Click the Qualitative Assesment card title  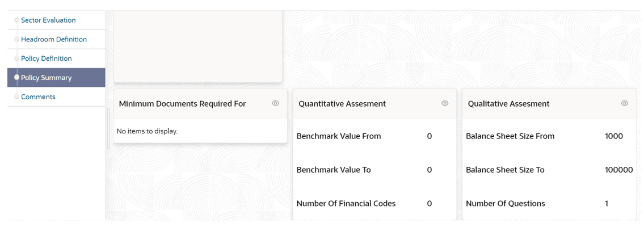click(x=508, y=104)
